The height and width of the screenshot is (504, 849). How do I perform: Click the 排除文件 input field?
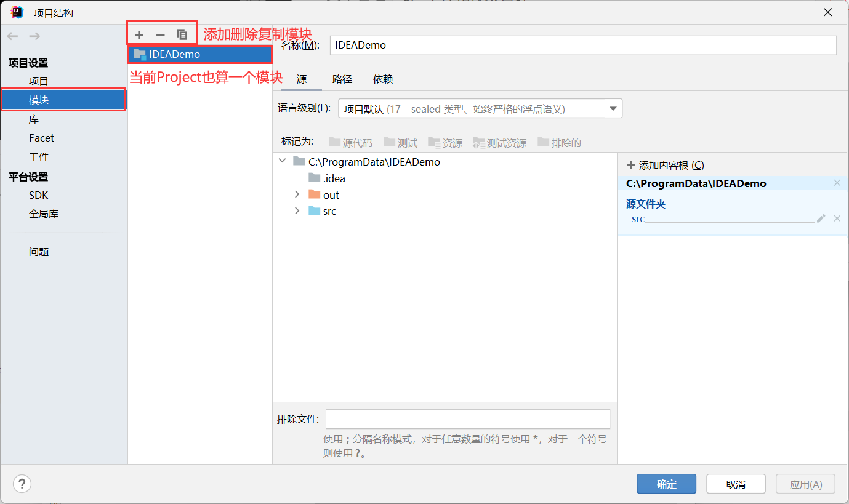pyautogui.click(x=468, y=419)
